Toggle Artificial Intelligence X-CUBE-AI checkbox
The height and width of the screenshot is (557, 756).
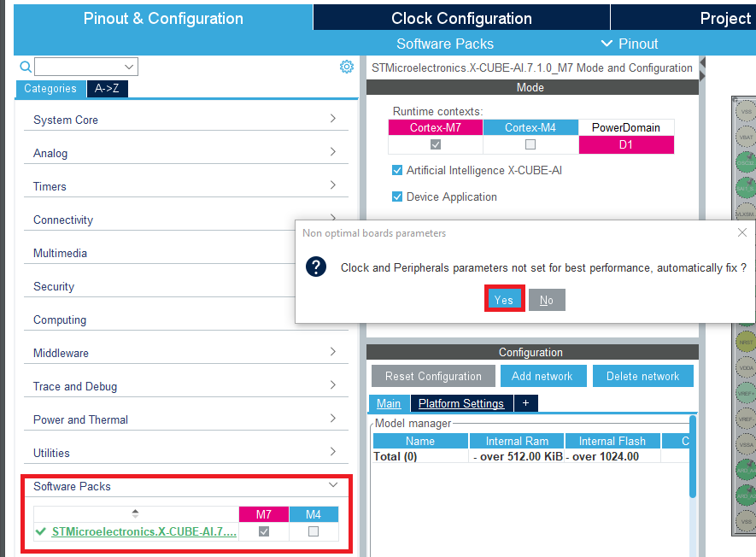coord(397,170)
